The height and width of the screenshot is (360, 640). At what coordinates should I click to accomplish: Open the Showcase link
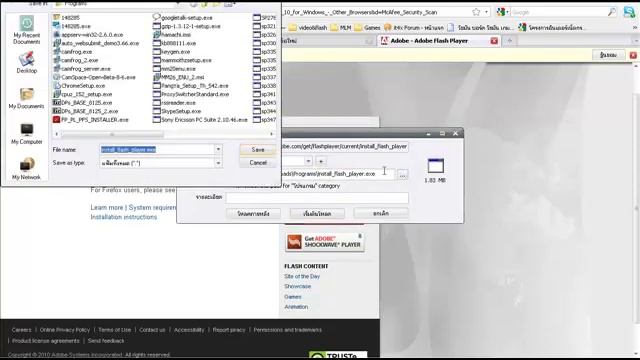298,287
